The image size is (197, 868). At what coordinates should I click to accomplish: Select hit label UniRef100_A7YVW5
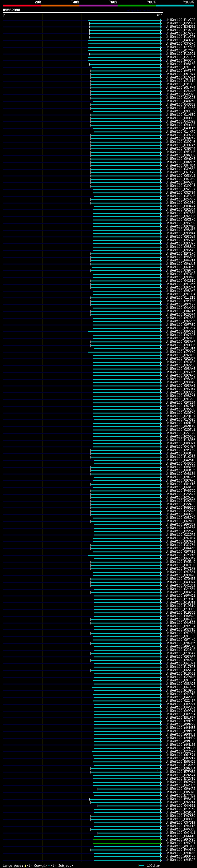[x=180, y=352]
